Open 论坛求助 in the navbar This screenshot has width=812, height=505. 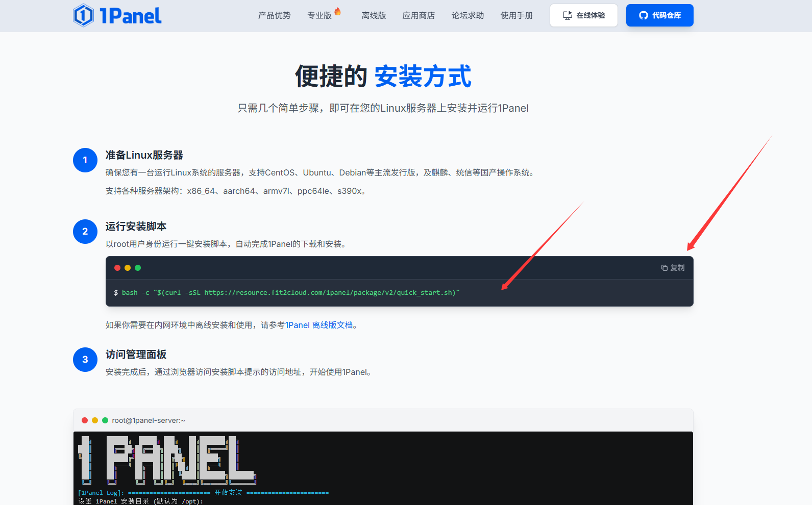[467, 15]
